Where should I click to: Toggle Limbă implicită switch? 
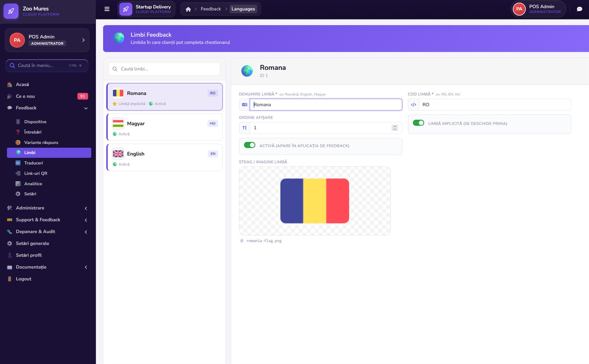(419, 123)
